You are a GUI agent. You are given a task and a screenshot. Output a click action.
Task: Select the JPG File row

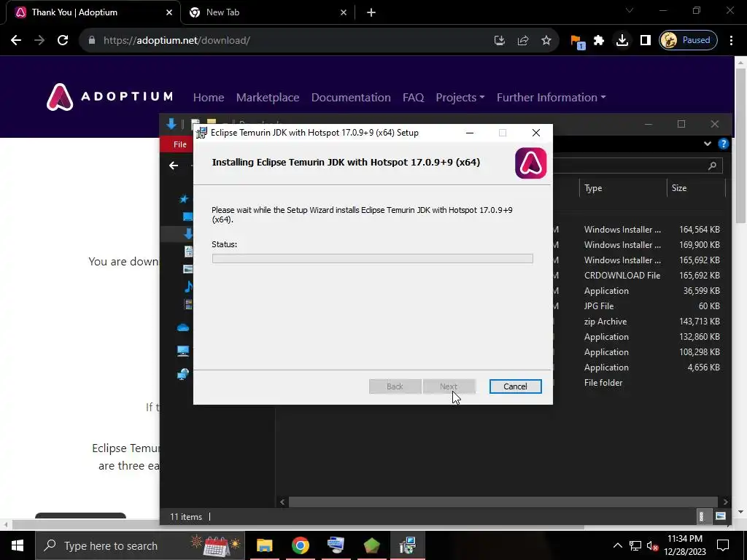click(x=638, y=306)
